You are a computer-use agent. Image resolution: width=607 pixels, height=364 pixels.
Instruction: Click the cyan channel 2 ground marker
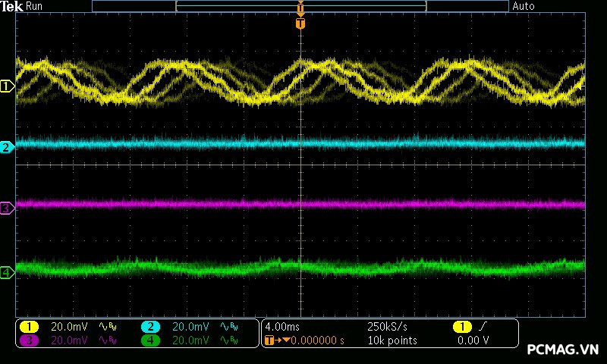7,147
